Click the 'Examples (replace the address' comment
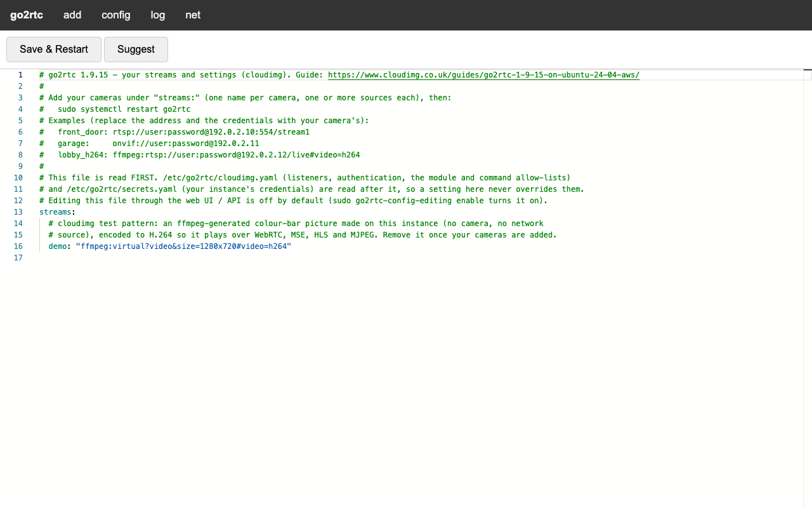Viewport: 812px width, 508px height. pos(204,121)
